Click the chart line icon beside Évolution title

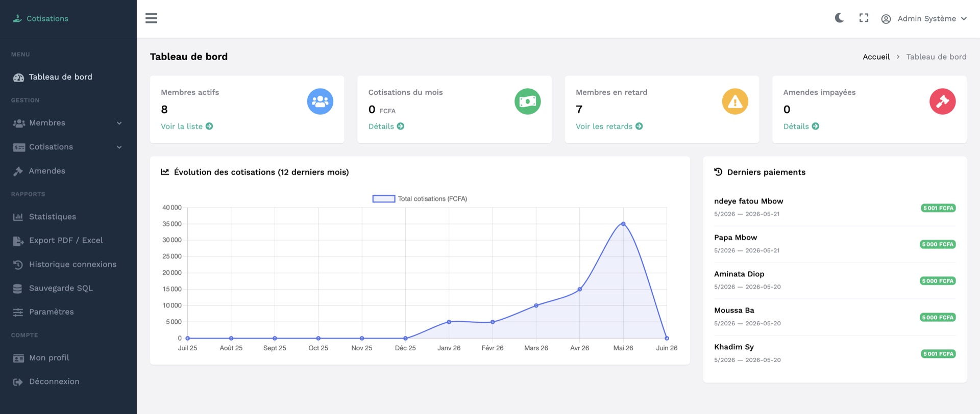165,172
